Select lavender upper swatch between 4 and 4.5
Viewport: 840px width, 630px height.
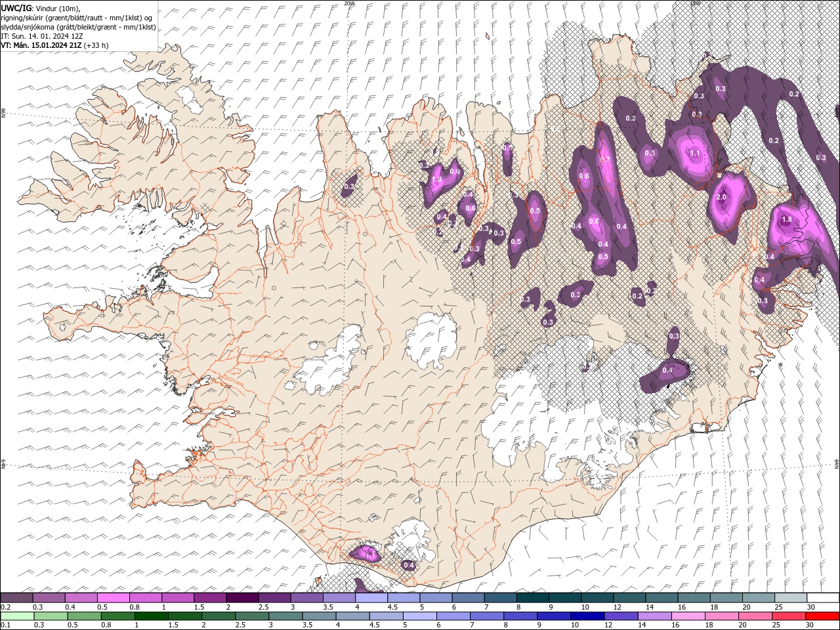coord(371,598)
